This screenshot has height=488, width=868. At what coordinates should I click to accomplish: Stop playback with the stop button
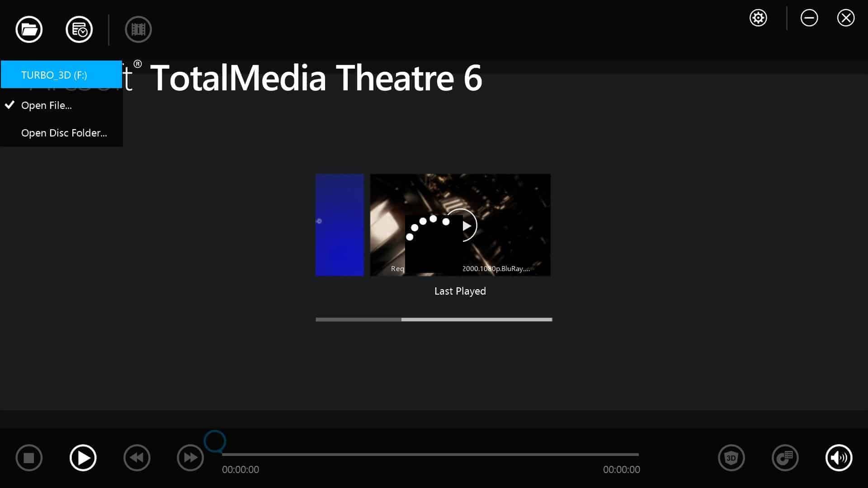[x=29, y=458]
